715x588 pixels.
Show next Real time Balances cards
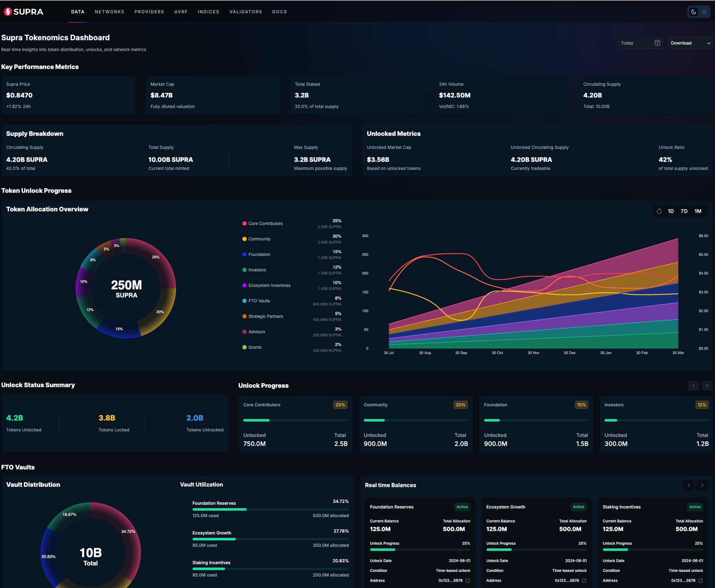tap(702, 485)
